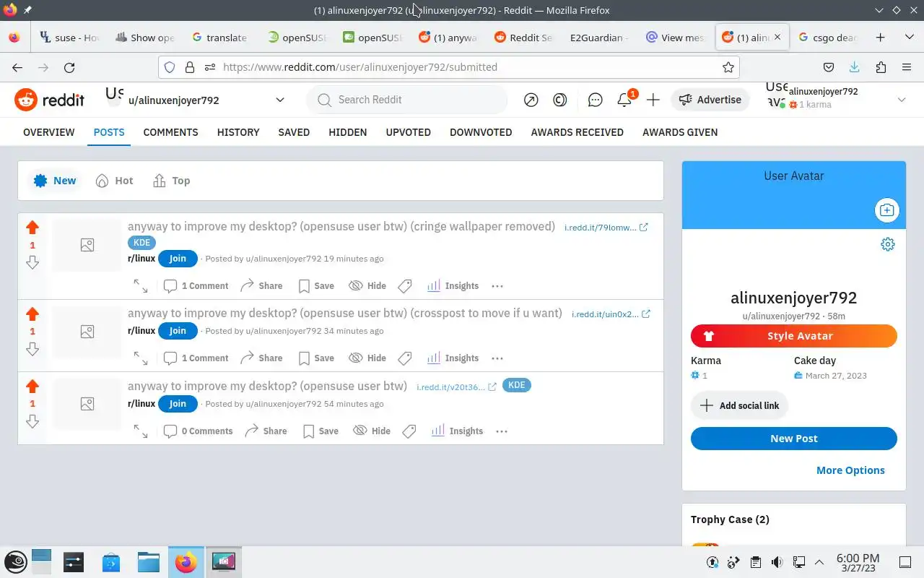Open tag icon on 19 minutes ago post
This screenshot has width=924, height=578.
click(x=405, y=286)
